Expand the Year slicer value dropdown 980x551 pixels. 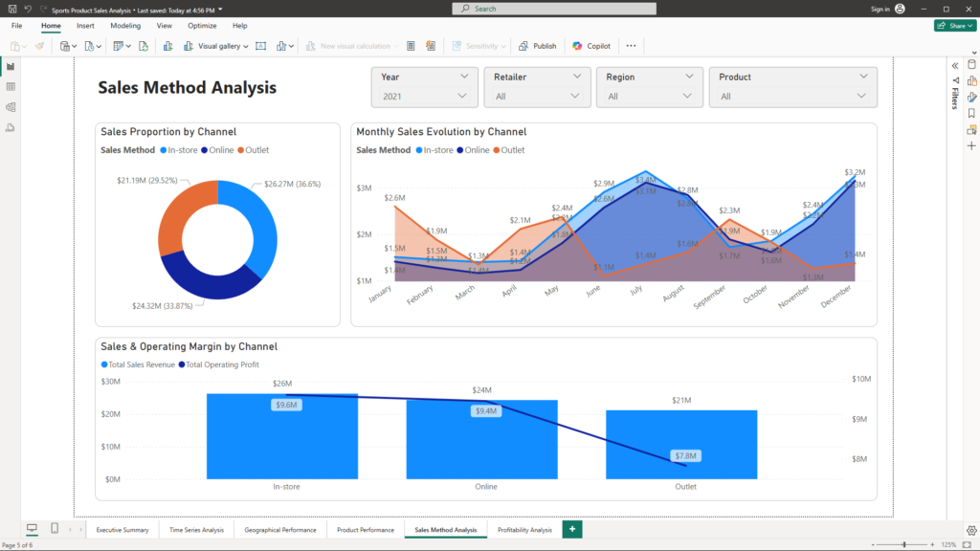(x=462, y=96)
